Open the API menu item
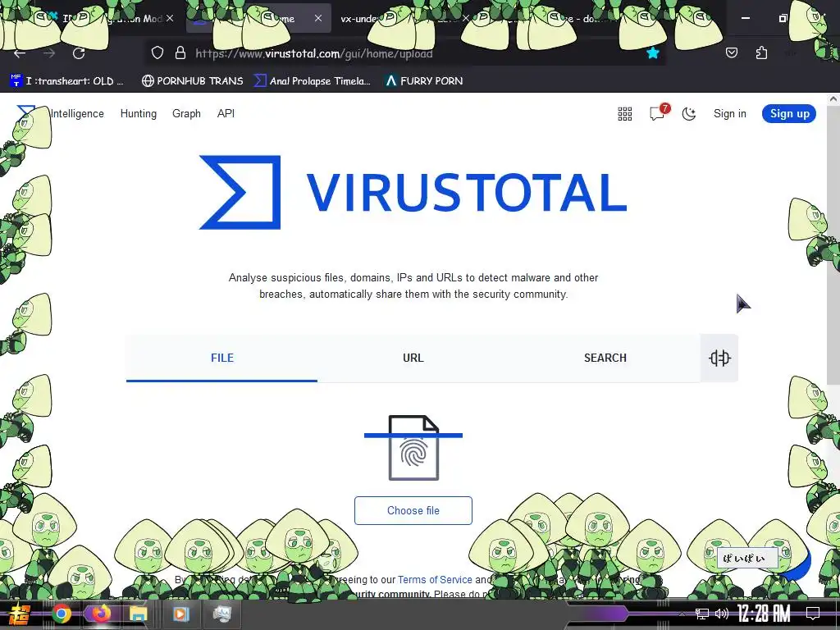Image resolution: width=840 pixels, height=630 pixels. (226, 113)
